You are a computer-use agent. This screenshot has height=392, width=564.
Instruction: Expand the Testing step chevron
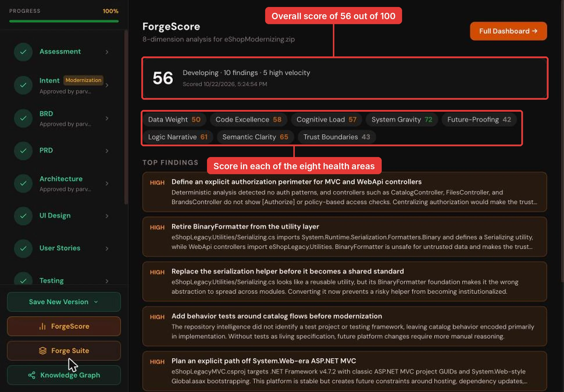(107, 281)
